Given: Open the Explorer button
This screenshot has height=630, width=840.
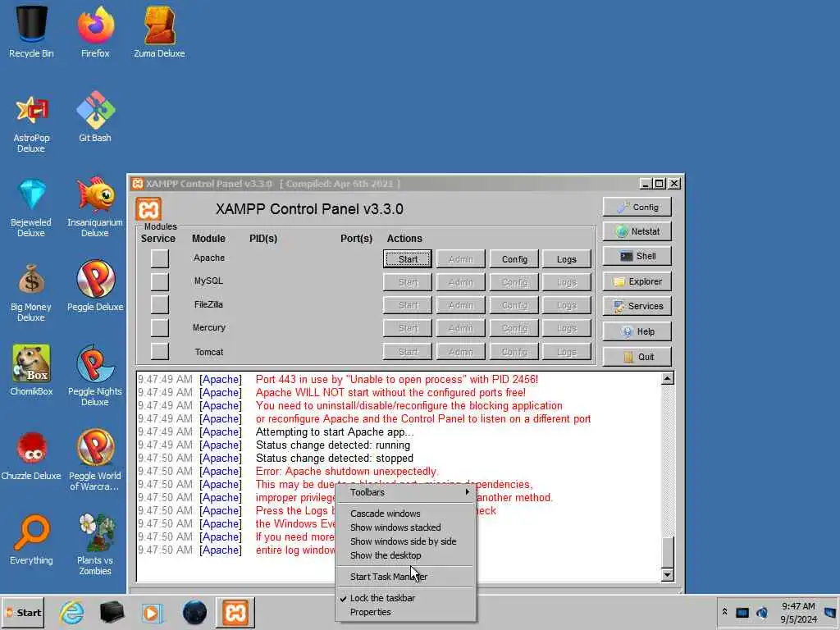Looking at the screenshot, I should click(637, 281).
